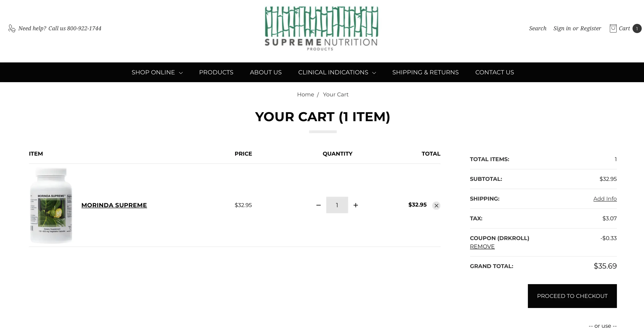Open the shopping cart bag icon
The width and height of the screenshot is (644, 336).
pos(613,28)
